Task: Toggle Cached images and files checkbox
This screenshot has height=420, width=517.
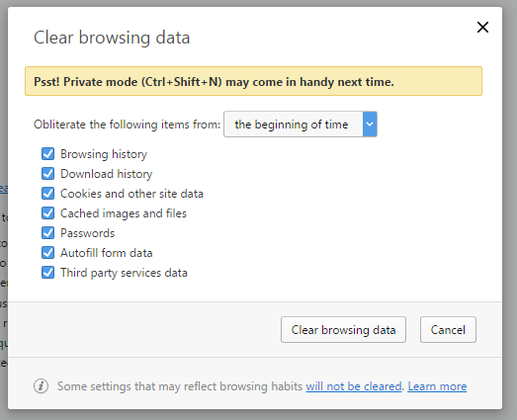Action: 47,213
